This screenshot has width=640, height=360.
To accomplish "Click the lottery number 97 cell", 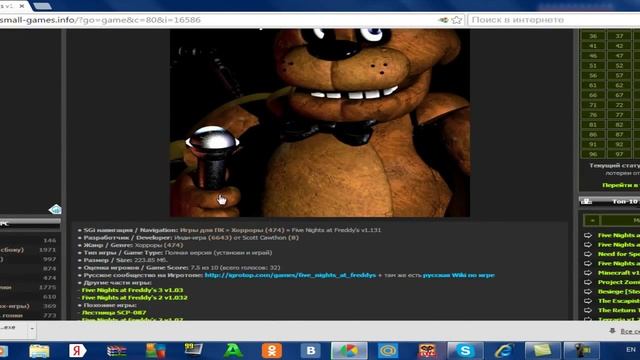I will coord(619,154).
